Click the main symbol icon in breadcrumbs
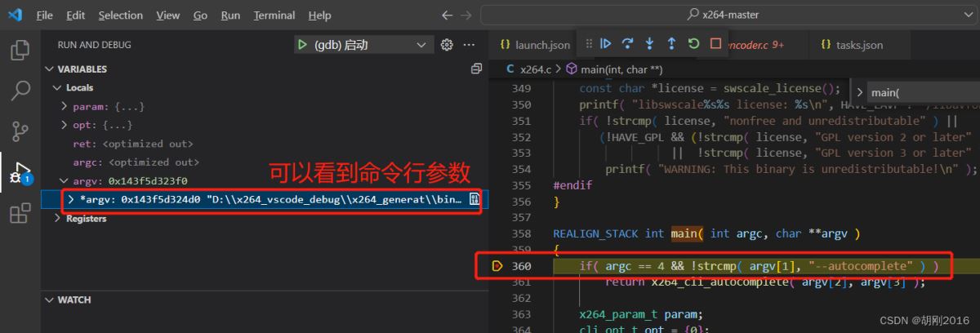Viewport: 980px width, 333px height. point(572,69)
